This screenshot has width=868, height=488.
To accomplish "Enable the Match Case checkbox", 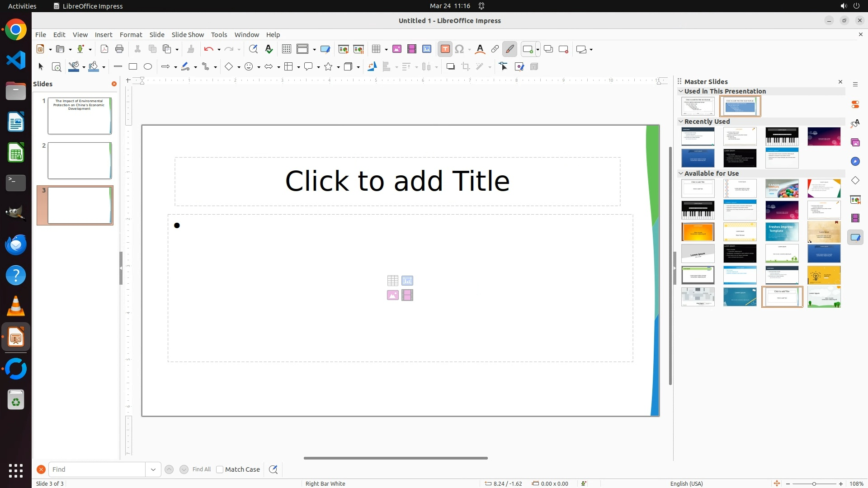I will [220, 469].
